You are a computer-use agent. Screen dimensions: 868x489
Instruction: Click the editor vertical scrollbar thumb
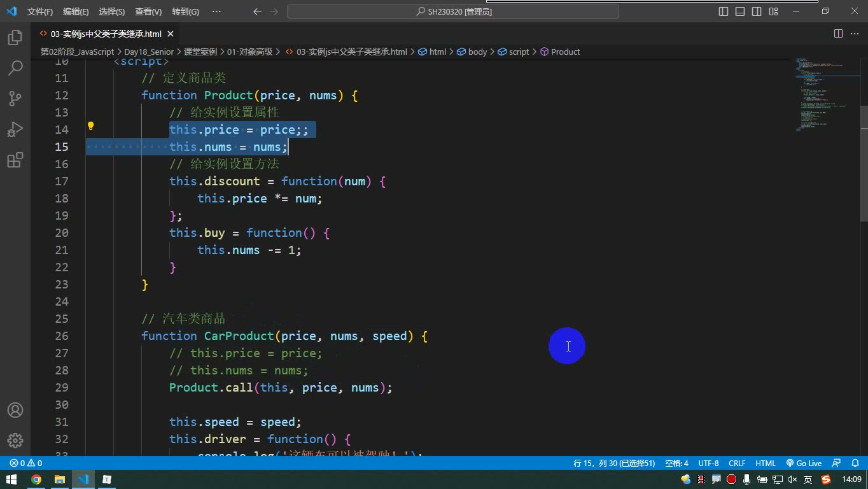tap(864, 163)
